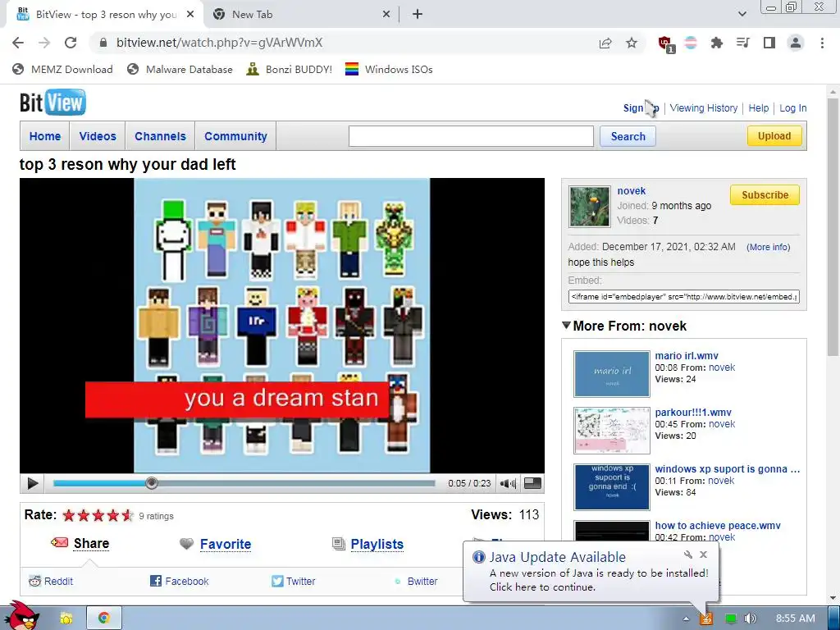Reload the page with refresh icon
Screen dimensions: 840x630
click(71, 43)
